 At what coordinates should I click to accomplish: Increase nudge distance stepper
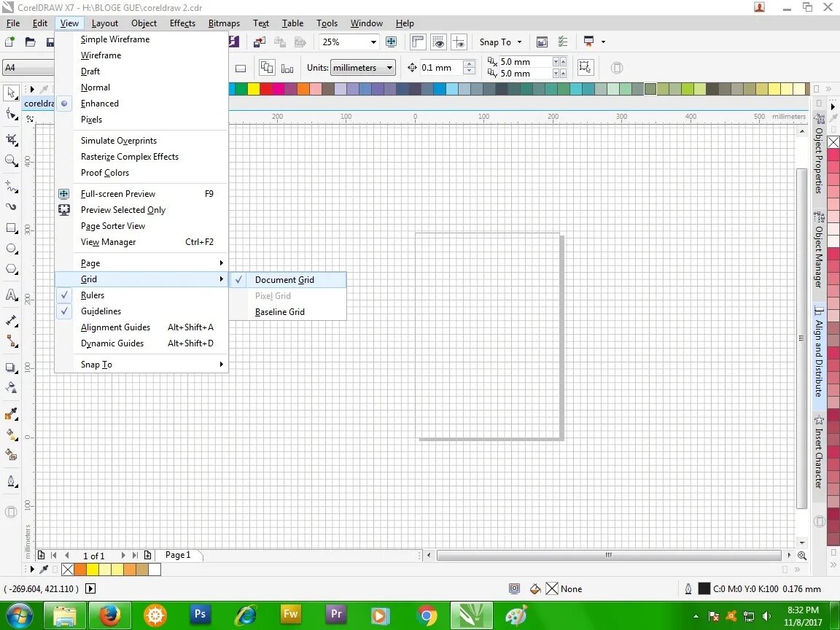pos(470,63)
